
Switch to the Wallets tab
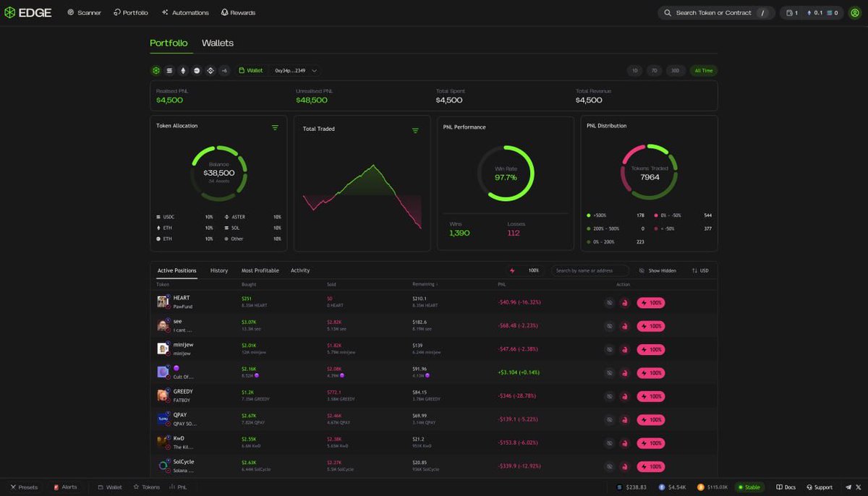click(x=217, y=43)
